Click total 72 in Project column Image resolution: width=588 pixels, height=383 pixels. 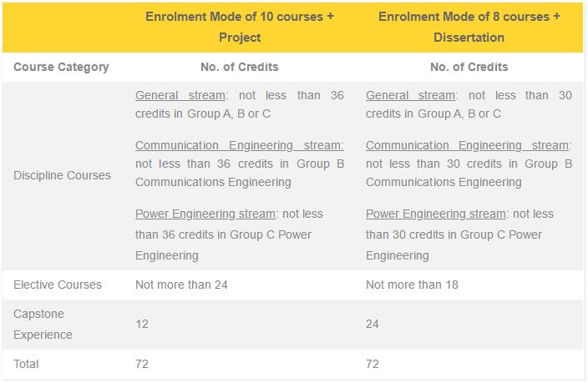142,364
